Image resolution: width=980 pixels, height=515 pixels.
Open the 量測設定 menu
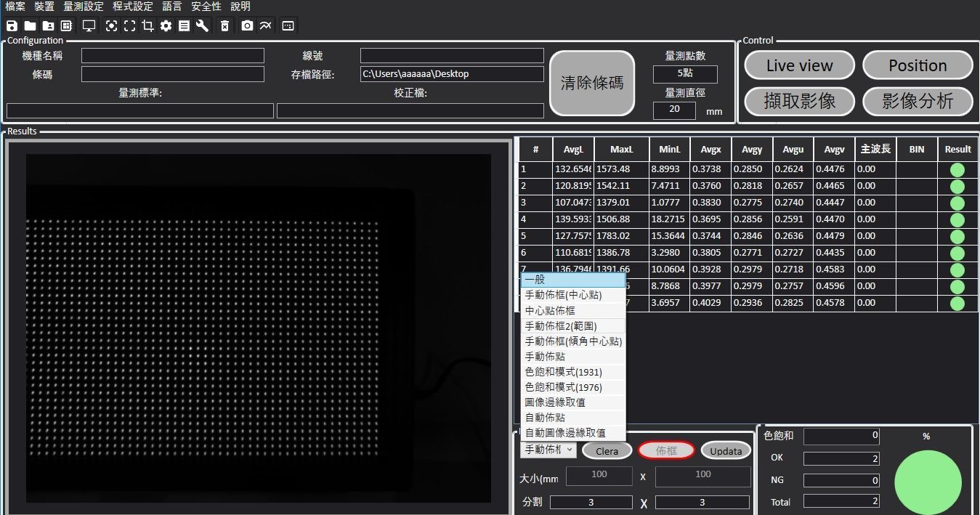click(x=84, y=7)
